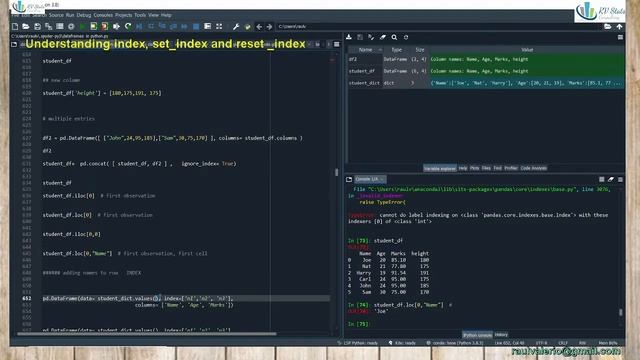The width and height of the screenshot is (640, 360).
Task: Select the student_df variable row
Action: tap(486, 71)
